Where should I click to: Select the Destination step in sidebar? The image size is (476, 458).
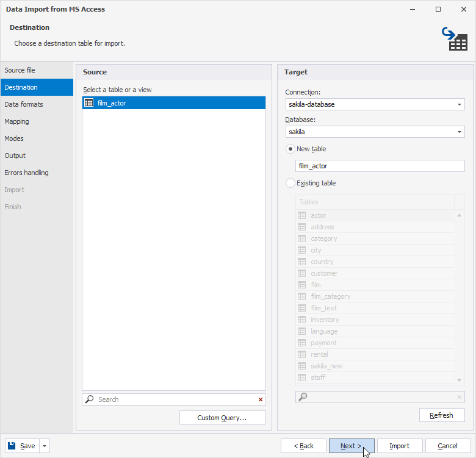click(37, 87)
